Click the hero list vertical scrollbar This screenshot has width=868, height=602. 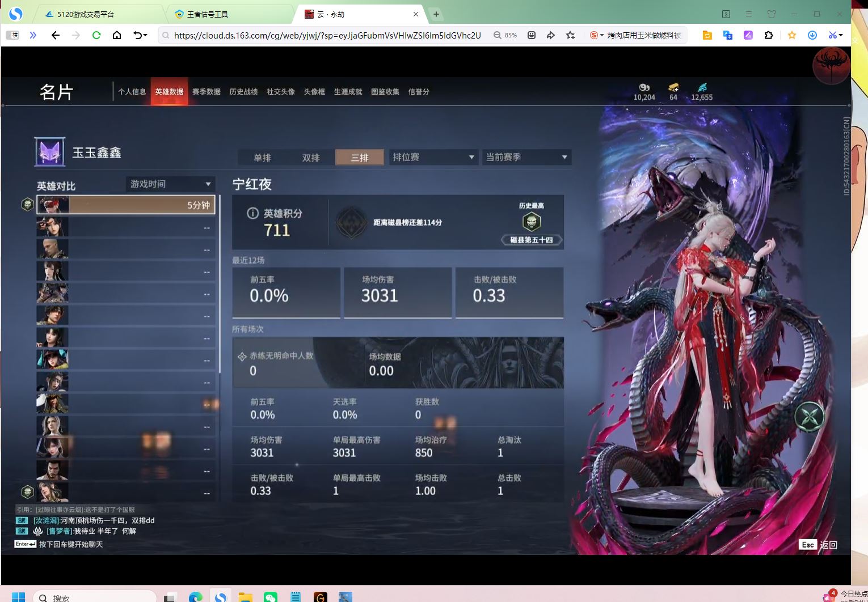[220, 283]
